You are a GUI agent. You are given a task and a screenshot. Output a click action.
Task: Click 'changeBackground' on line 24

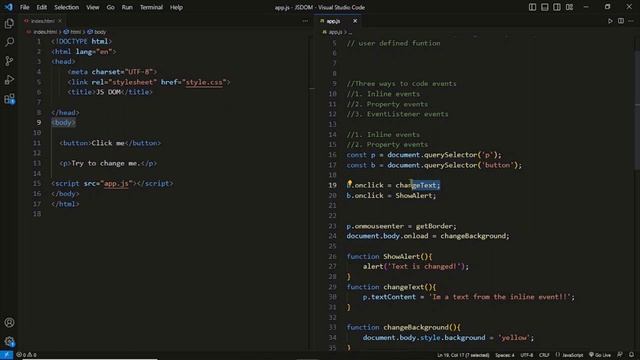[x=473, y=236]
